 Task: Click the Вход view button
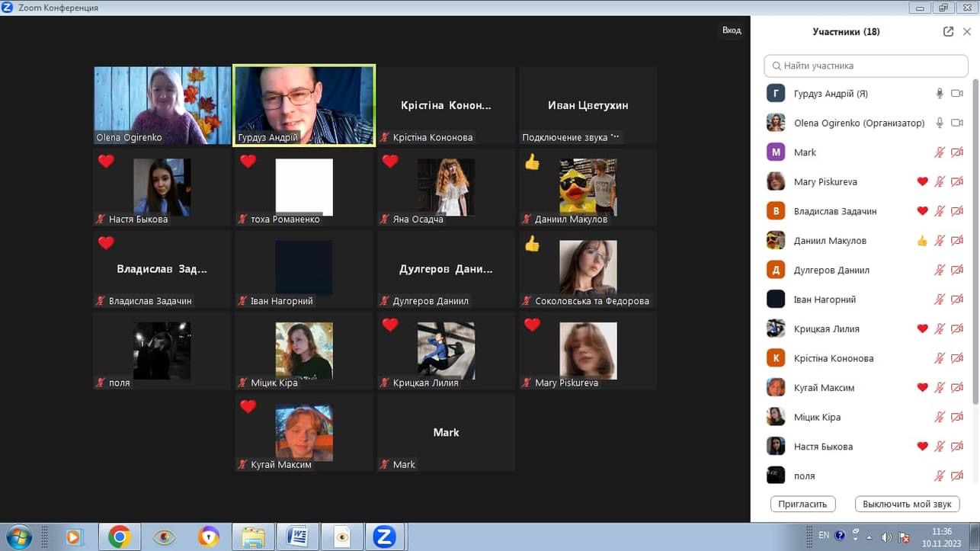(731, 30)
